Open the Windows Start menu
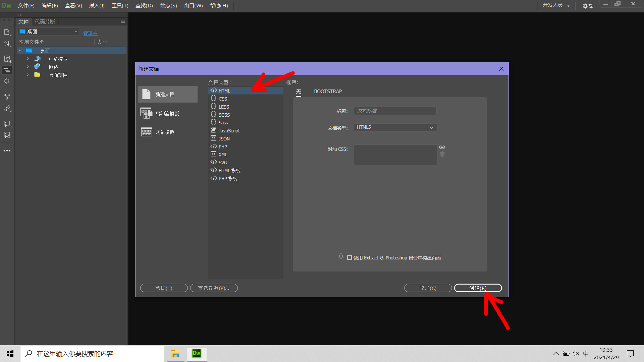This screenshot has height=362, width=644. click(x=10, y=354)
